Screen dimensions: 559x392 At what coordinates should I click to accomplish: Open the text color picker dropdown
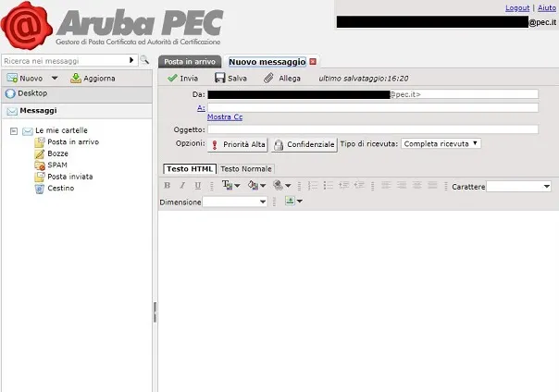(231, 187)
